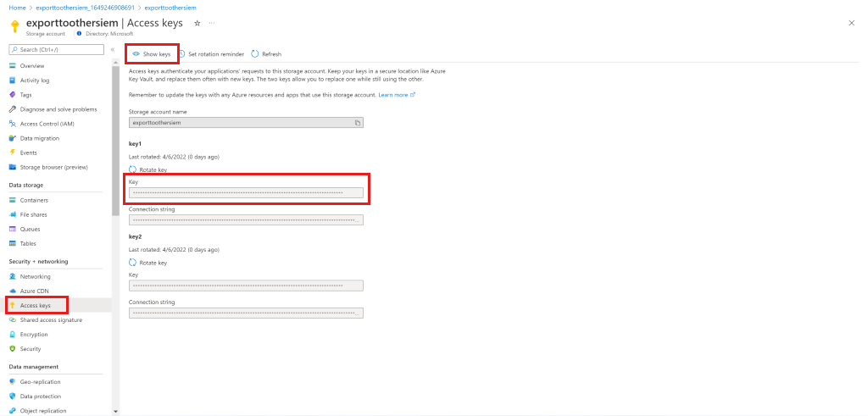Click the Encryption lock icon

[12, 334]
